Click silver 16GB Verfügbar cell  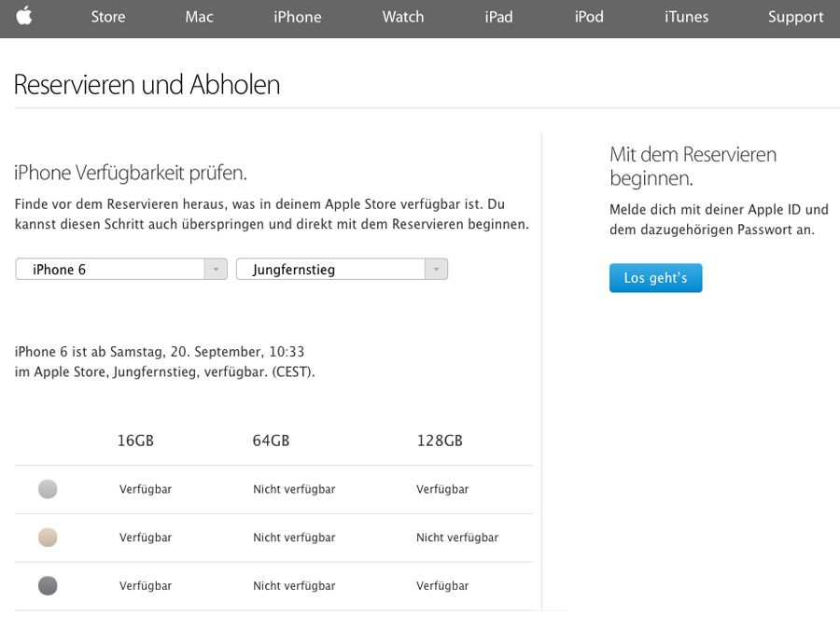[146, 489]
